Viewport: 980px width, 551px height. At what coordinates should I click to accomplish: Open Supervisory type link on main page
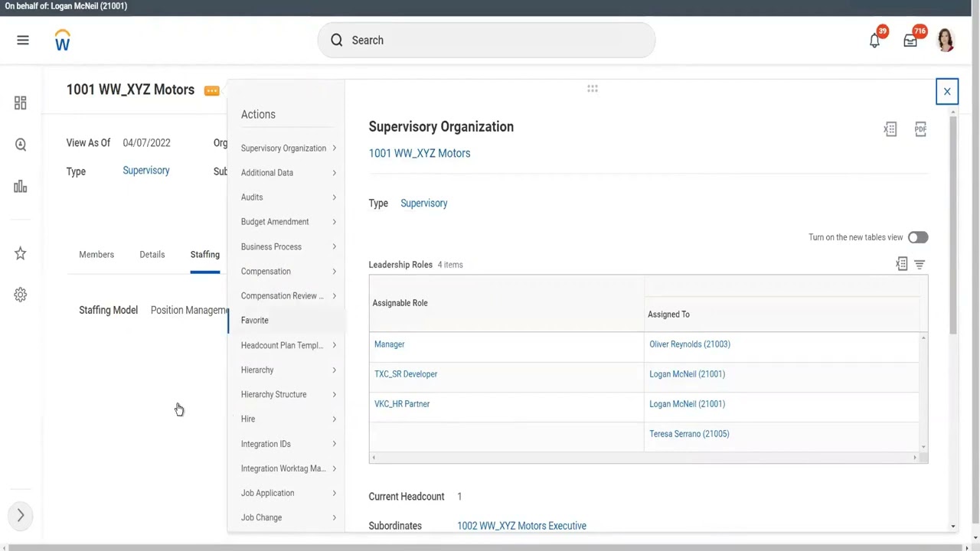tap(146, 171)
